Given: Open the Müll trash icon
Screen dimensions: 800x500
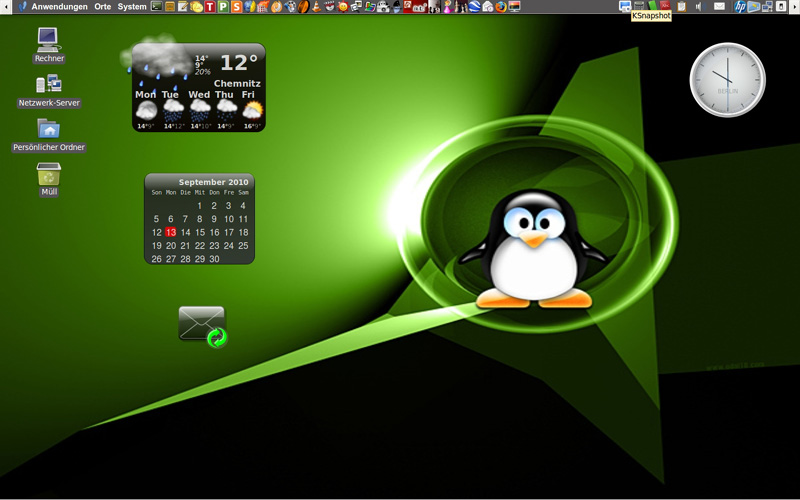Looking at the screenshot, I should pyautogui.click(x=49, y=179).
